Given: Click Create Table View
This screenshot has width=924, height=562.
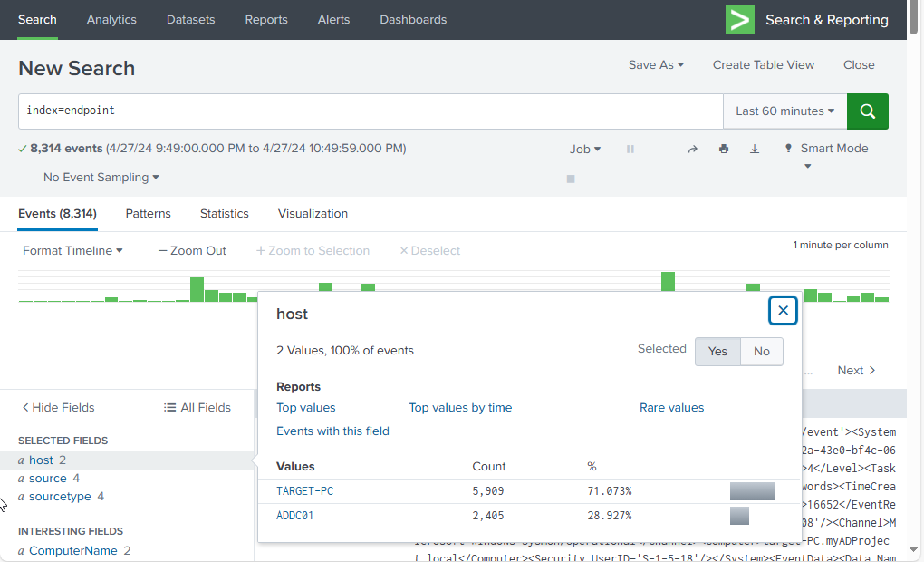Looking at the screenshot, I should pos(763,65).
